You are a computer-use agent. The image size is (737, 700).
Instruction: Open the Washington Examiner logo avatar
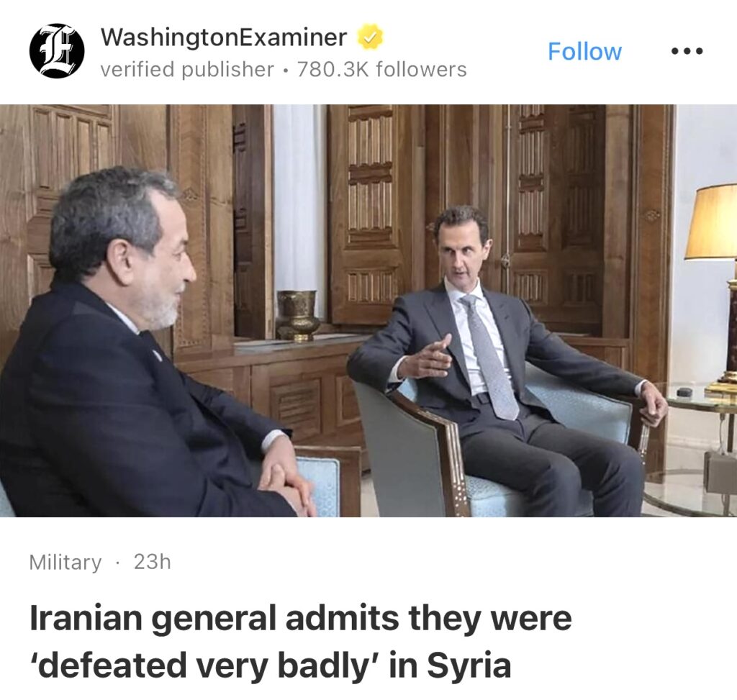tap(57, 50)
